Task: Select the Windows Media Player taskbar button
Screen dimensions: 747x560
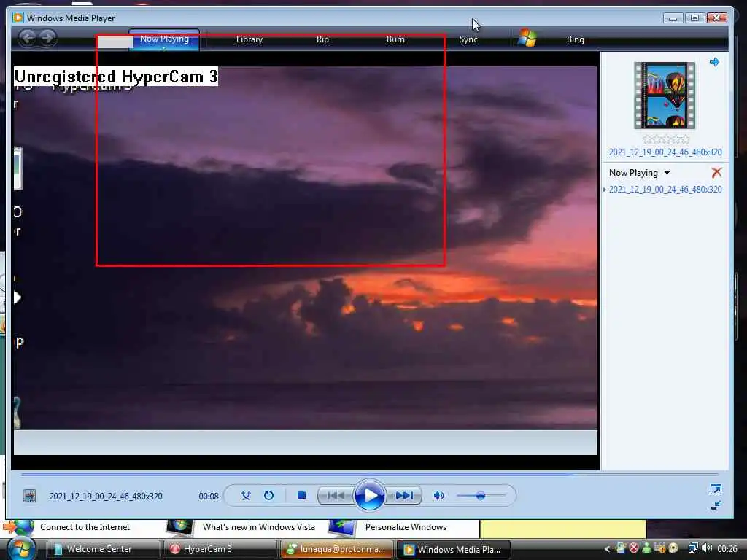Action: [453, 549]
